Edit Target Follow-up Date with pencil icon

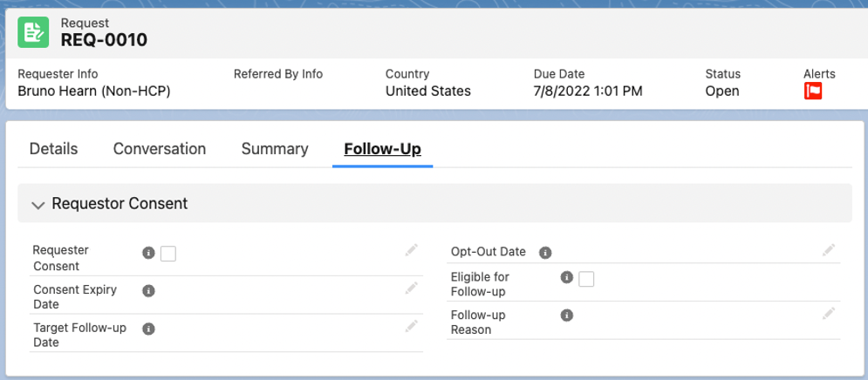pos(412,327)
